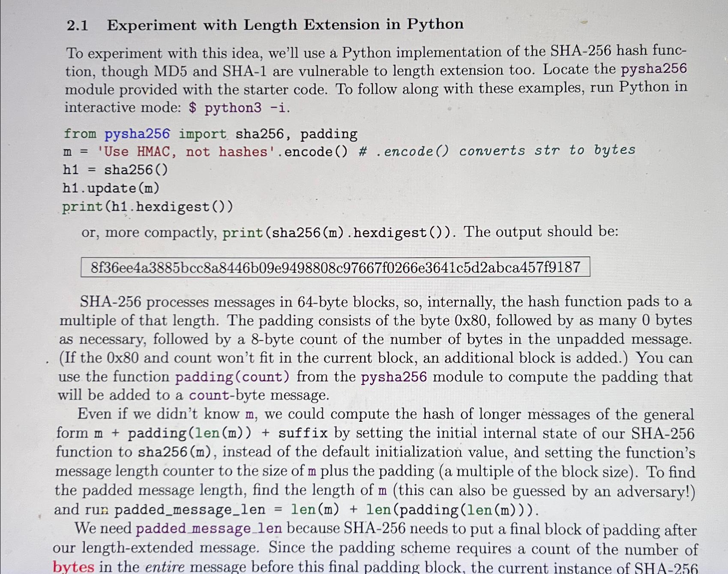Click the code line "print(h1.hexdigest())"

click(148, 207)
